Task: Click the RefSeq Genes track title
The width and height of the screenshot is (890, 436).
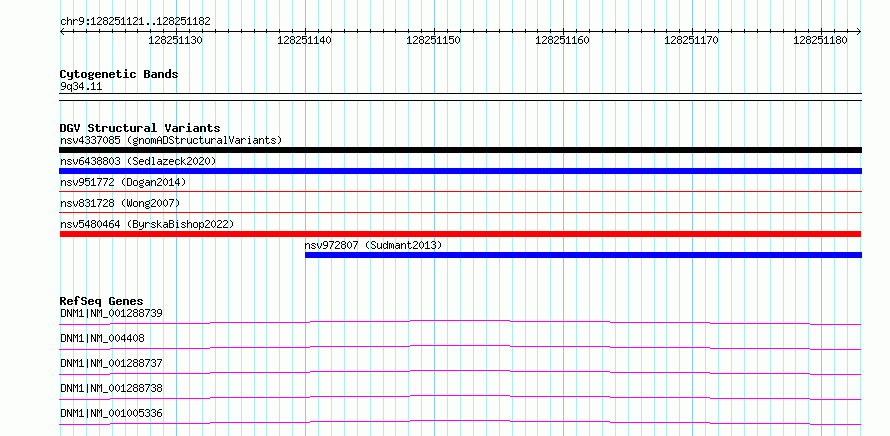Action: coord(102,301)
